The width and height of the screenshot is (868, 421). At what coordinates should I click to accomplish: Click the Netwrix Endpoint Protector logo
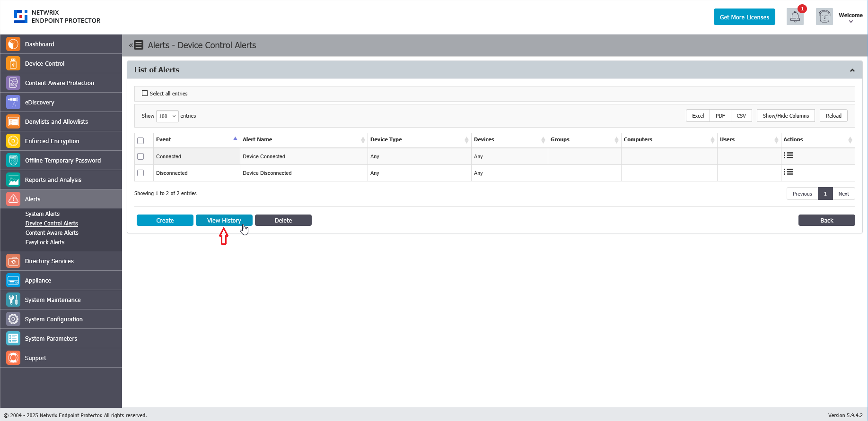coord(57,17)
